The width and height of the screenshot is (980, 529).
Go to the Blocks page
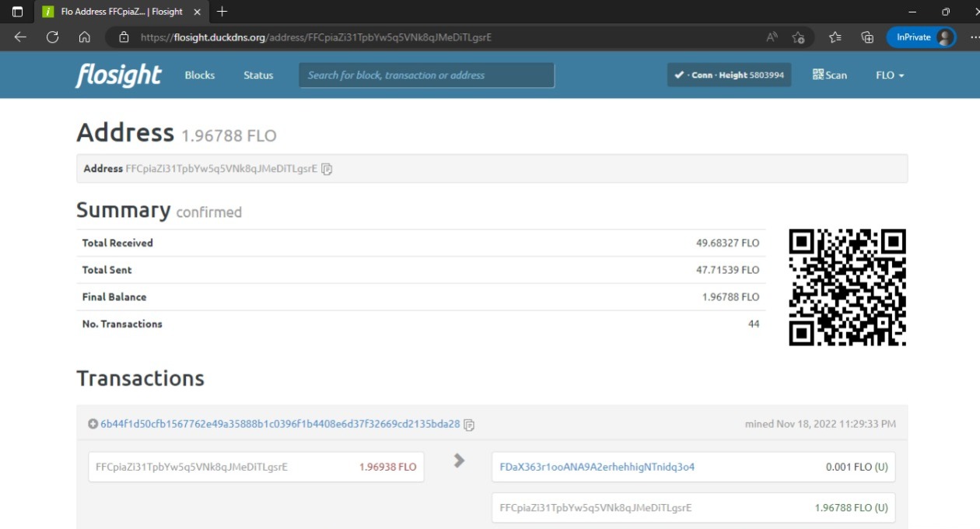(200, 75)
